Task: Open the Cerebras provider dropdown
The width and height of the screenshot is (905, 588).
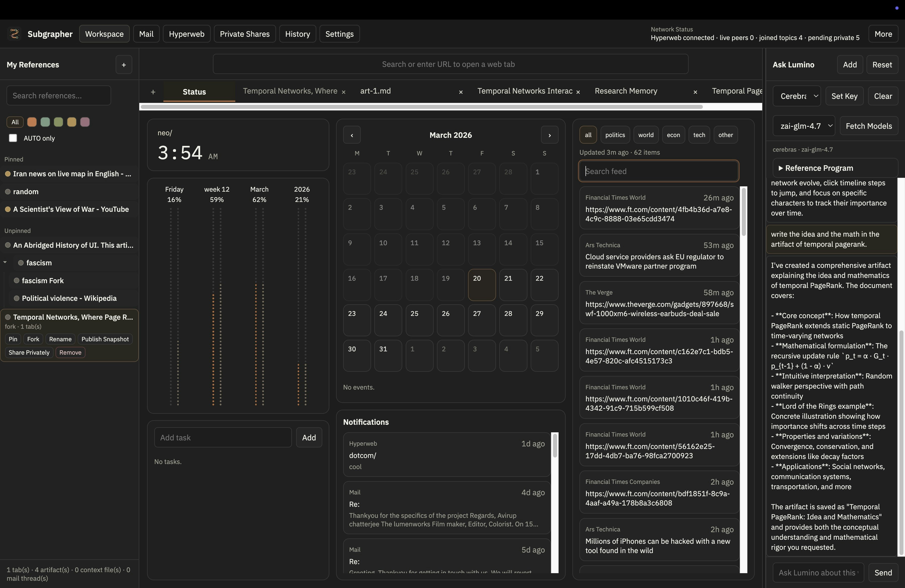Action: (x=797, y=96)
